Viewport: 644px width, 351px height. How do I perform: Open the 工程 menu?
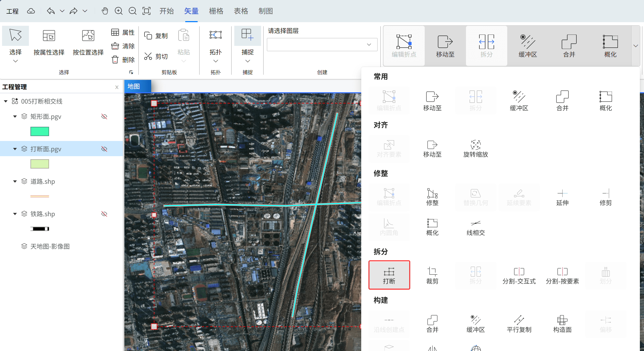(12, 11)
